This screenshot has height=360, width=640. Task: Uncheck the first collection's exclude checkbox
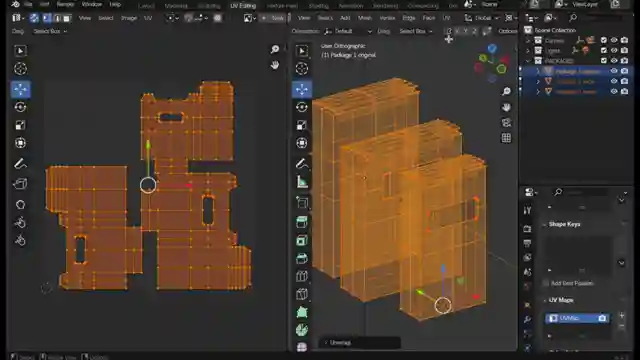pyautogui.click(x=604, y=40)
